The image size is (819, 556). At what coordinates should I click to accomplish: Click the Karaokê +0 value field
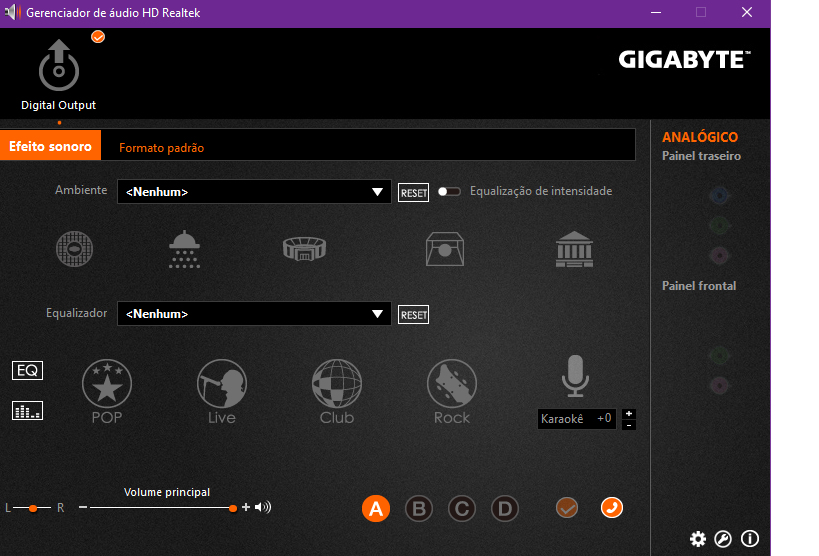pos(577,419)
